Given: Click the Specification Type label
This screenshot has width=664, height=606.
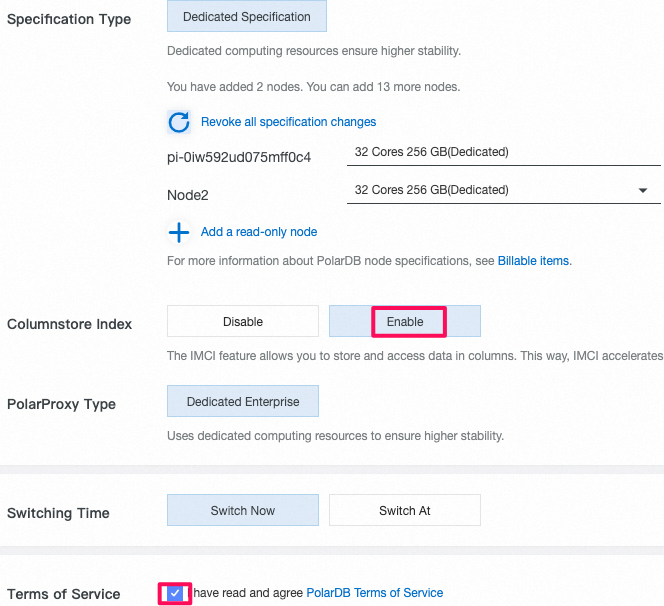Looking at the screenshot, I should 69,19.
